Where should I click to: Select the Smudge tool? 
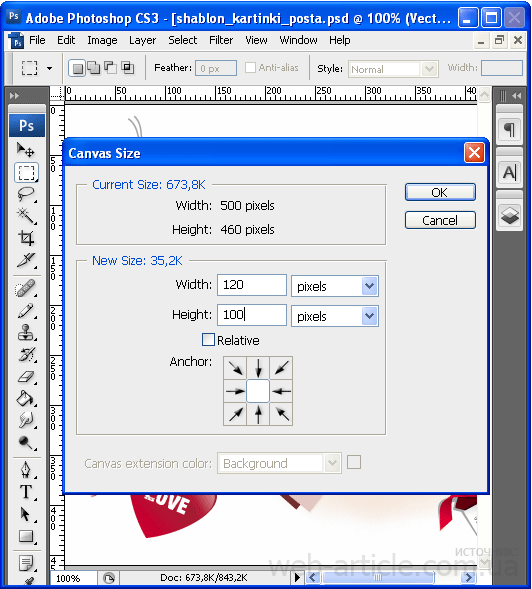pyautogui.click(x=26, y=420)
